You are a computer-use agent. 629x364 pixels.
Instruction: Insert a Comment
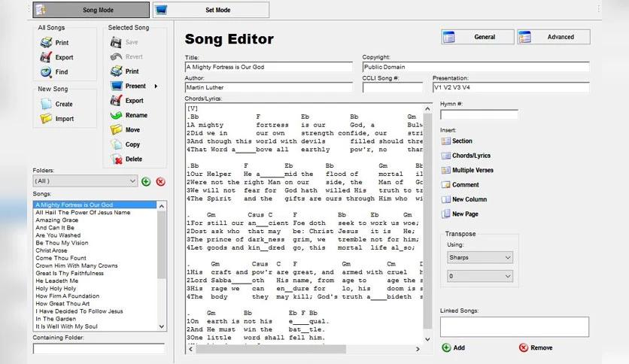[x=460, y=185]
